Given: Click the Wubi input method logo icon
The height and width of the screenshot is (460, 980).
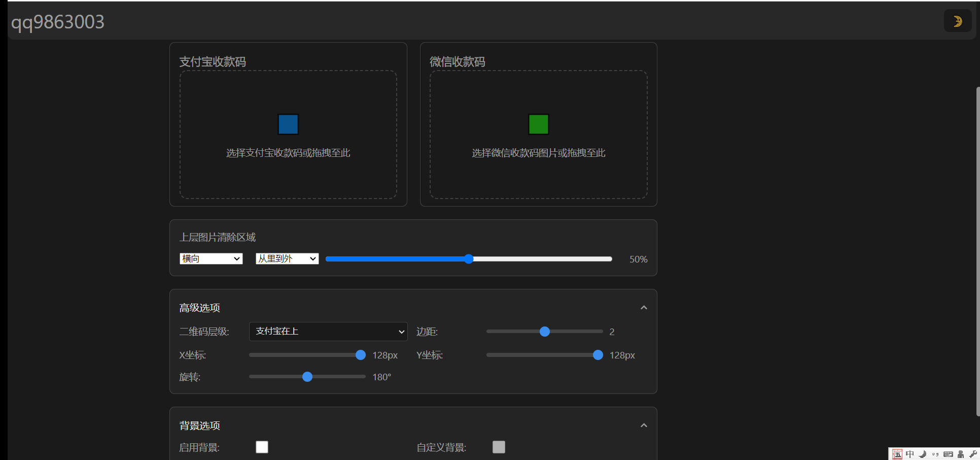Looking at the screenshot, I should (897, 454).
